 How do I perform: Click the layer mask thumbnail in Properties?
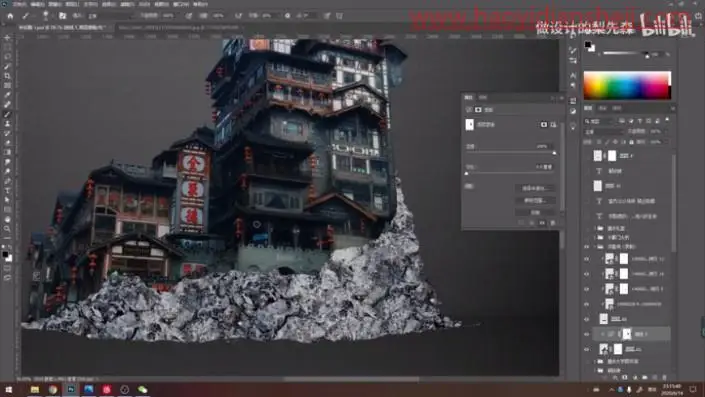(x=469, y=125)
